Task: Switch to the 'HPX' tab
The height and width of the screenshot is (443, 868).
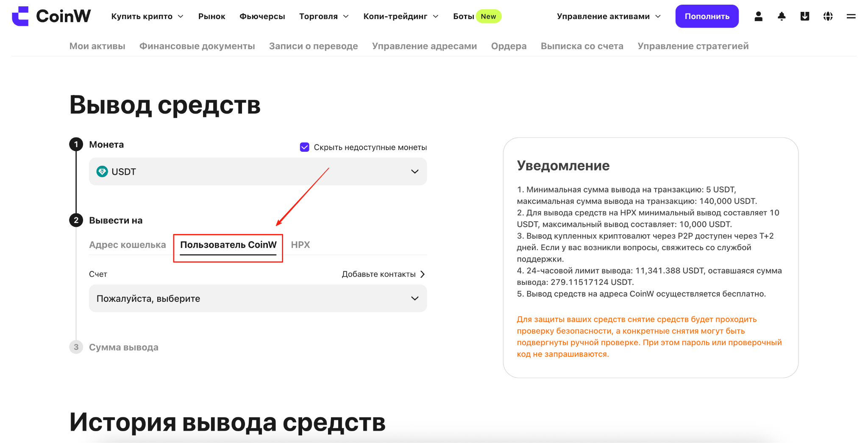Action: [x=300, y=245]
